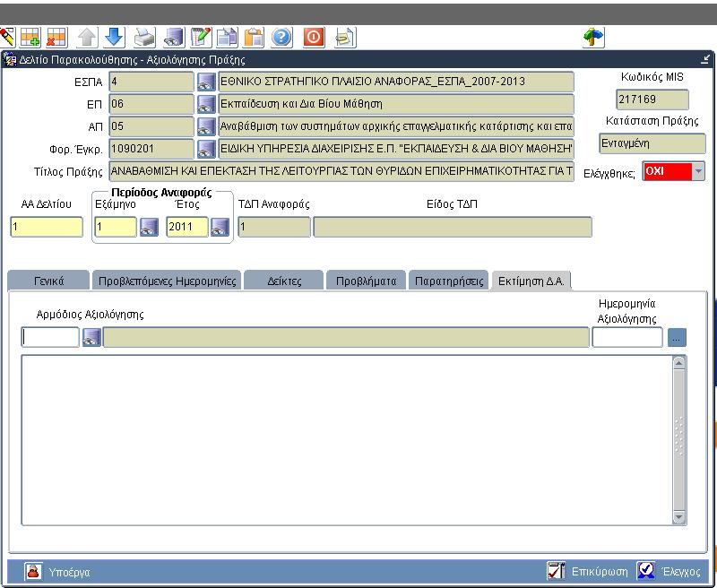The width and height of the screenshot is (717, 588).
Task: Click the ΑΑ Δελτίου input field
Action: click(47, 227)
